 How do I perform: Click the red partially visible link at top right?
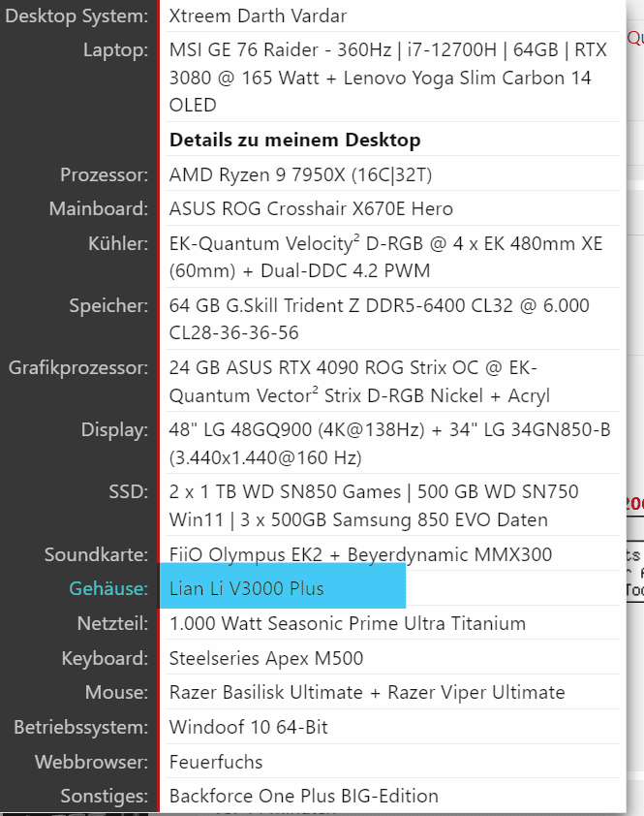[x=635, y=38]
